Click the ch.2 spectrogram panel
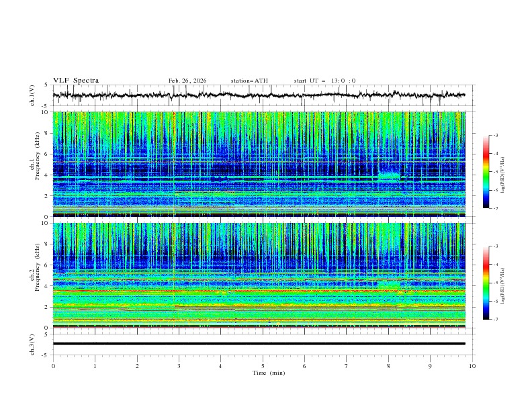532x411 pixels. coord(259,275)
